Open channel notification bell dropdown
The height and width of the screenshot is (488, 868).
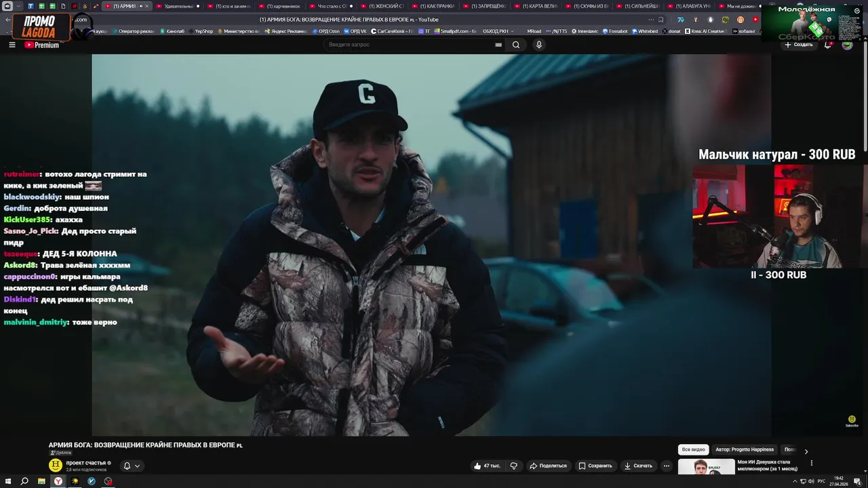132,466
